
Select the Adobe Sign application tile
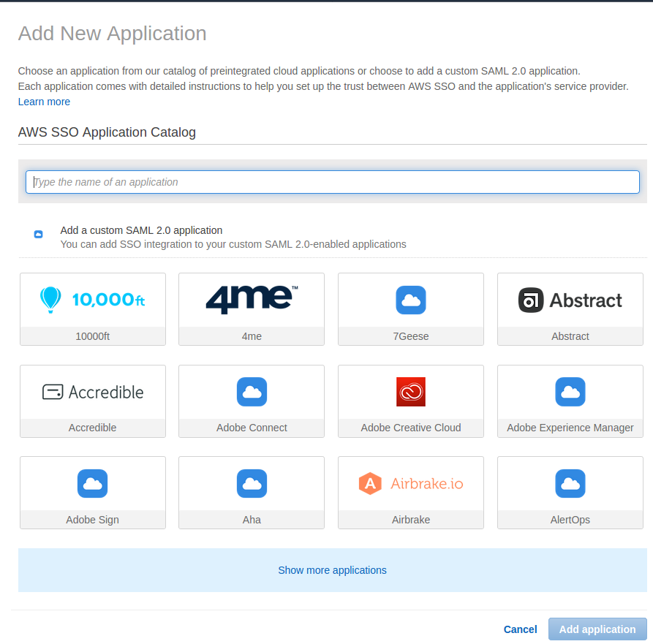[x=92, y=492]
